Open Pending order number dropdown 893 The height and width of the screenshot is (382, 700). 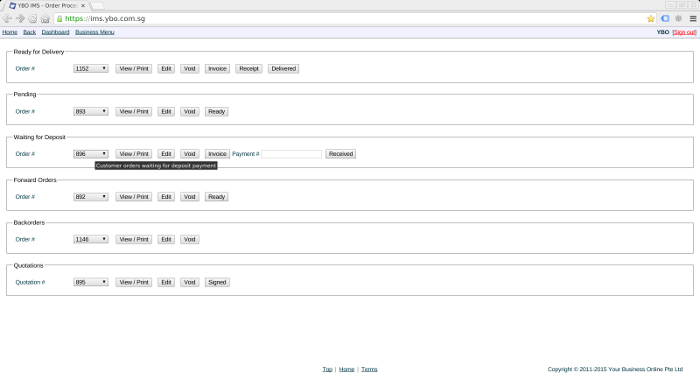tap(91, 112)
